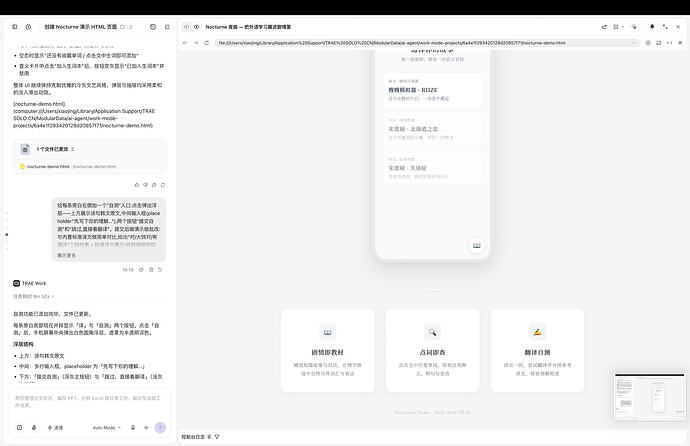Open the book icon in phone mockup

point(477,245)
